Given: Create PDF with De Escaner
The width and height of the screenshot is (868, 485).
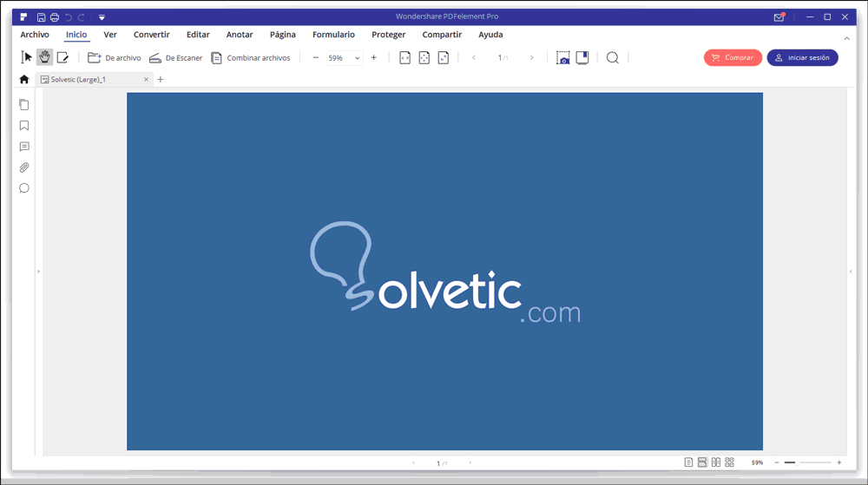Looking at the screenshot, I should 175,57.
